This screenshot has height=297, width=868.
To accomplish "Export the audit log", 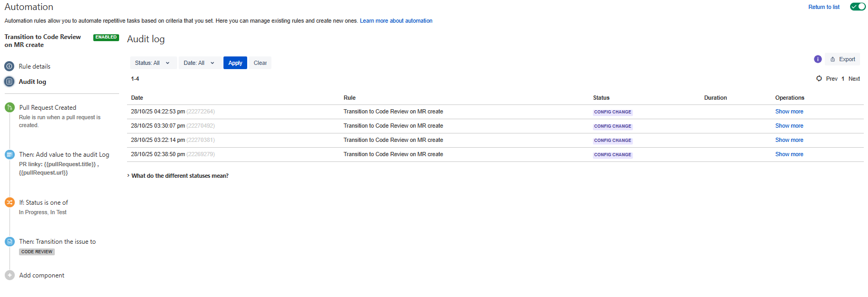I will click(842, 59).
